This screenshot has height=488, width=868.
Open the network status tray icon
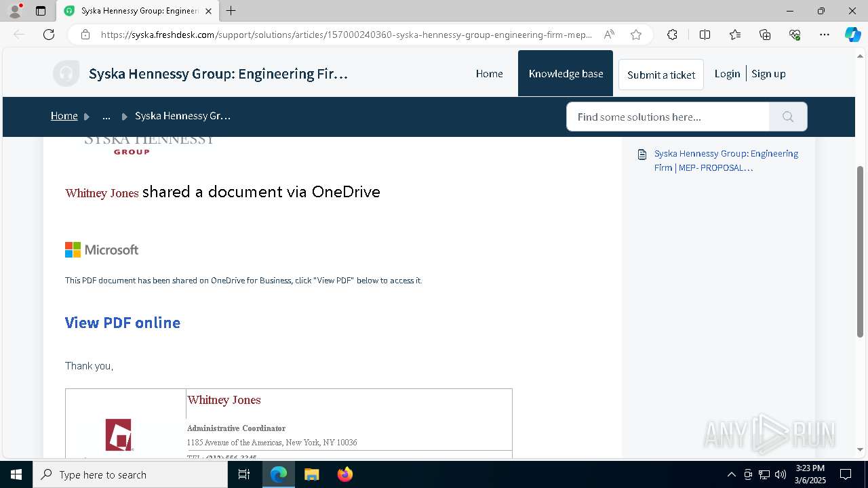click(x=764, y=474)
